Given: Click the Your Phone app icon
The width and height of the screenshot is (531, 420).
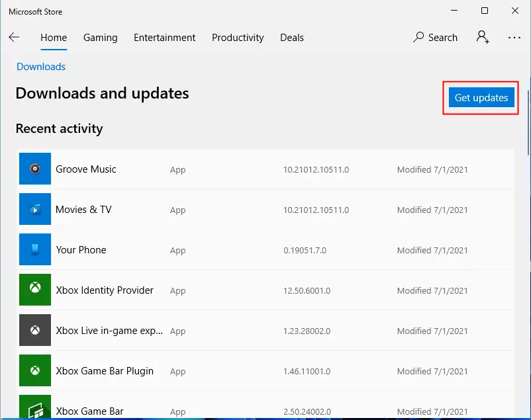Looking at the screenshot, I should pyautogui.click(x=35, y=249).
